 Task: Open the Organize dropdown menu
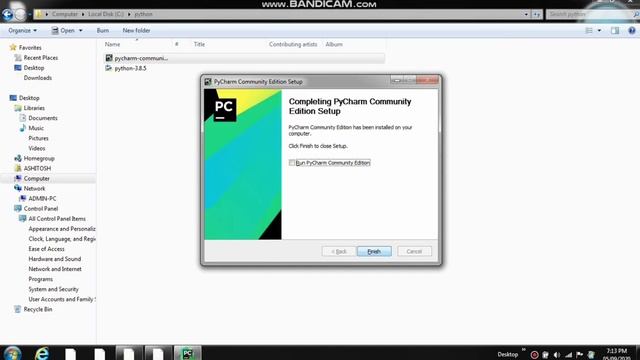coord(22,31)
